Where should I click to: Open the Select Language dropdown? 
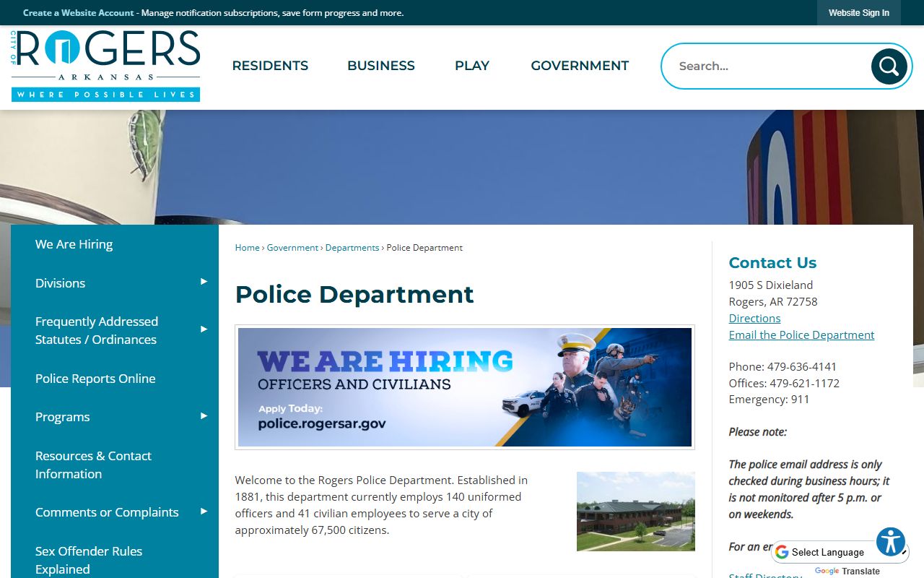click(x=840, y=552)
